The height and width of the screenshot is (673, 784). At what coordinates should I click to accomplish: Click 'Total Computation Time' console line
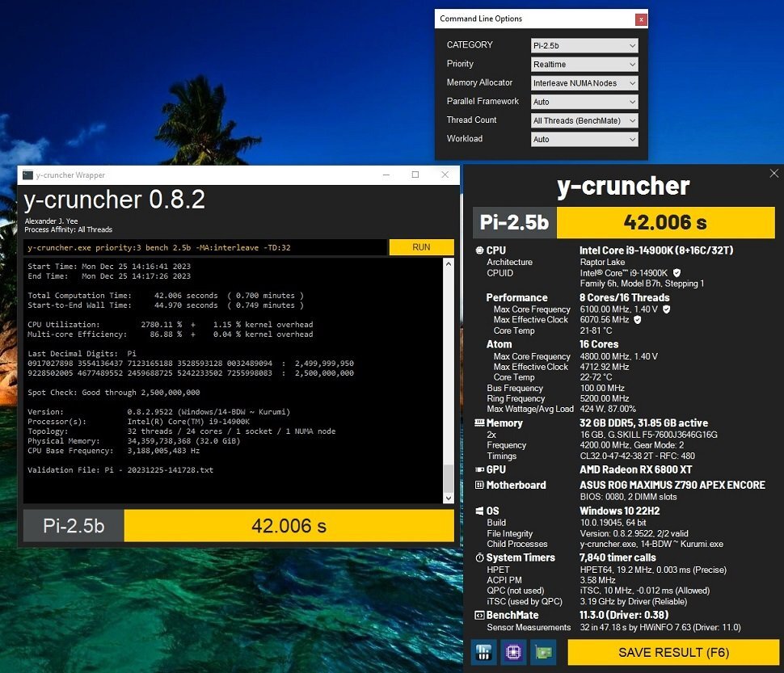[166, 295]
